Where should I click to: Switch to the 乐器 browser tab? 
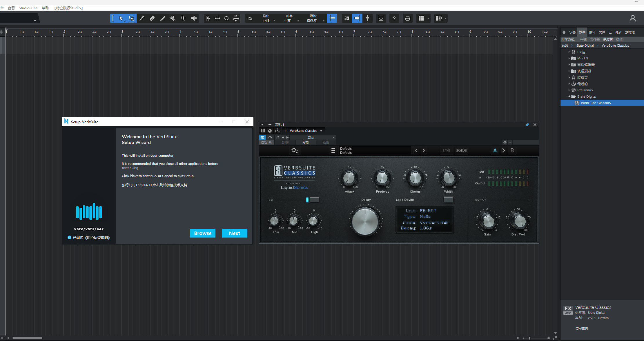pos(572,32)
